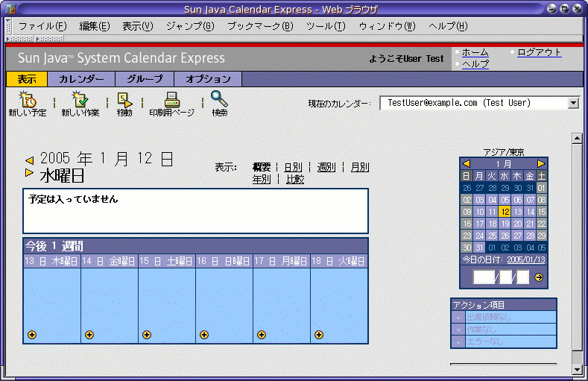Viewport: 588px width, 381px height.
Task: Open the 比較 view
Action: [295, 179]
